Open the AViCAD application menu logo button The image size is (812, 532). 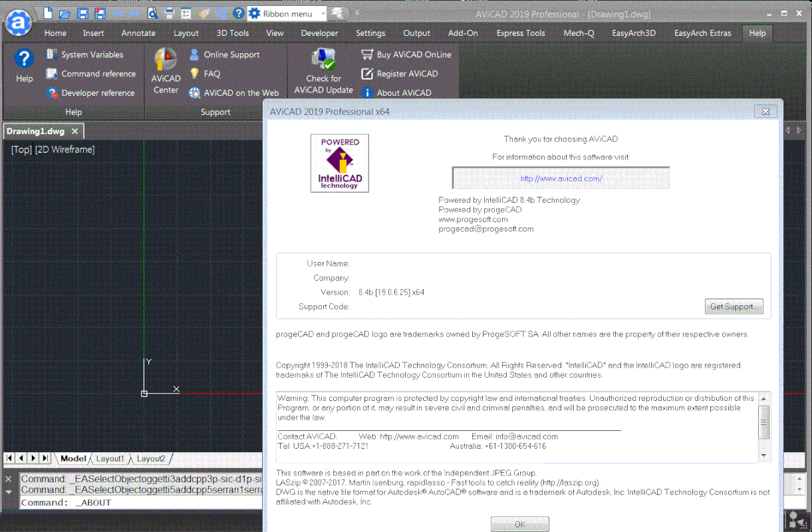pos(19,22)
